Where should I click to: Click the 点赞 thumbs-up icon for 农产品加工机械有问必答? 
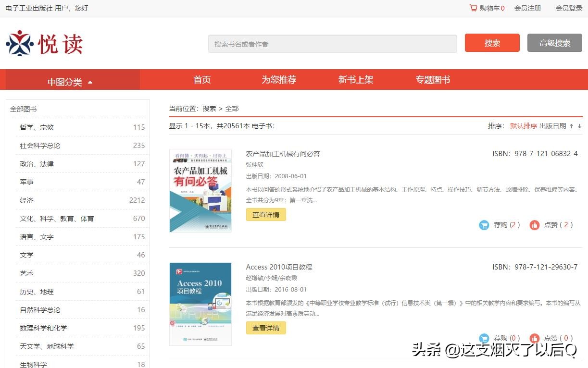pyautogui.click(x=535, y=224)
